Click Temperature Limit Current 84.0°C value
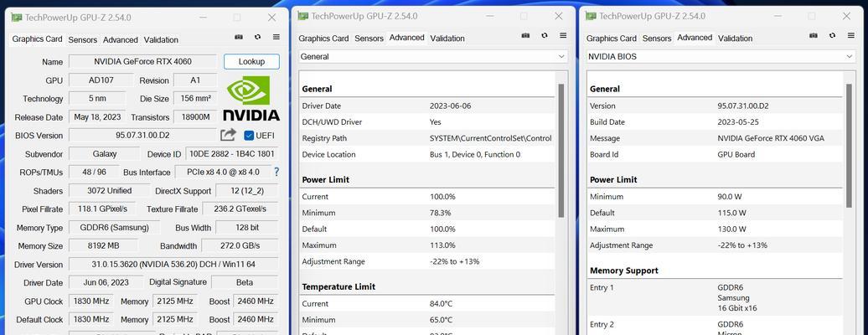Screen dimensions: 868x335 [x=442, y=303]
